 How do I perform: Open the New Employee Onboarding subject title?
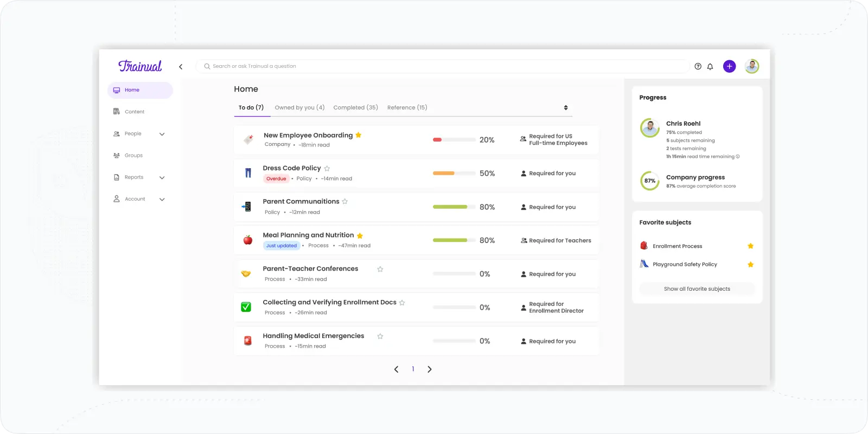point(308,135)
